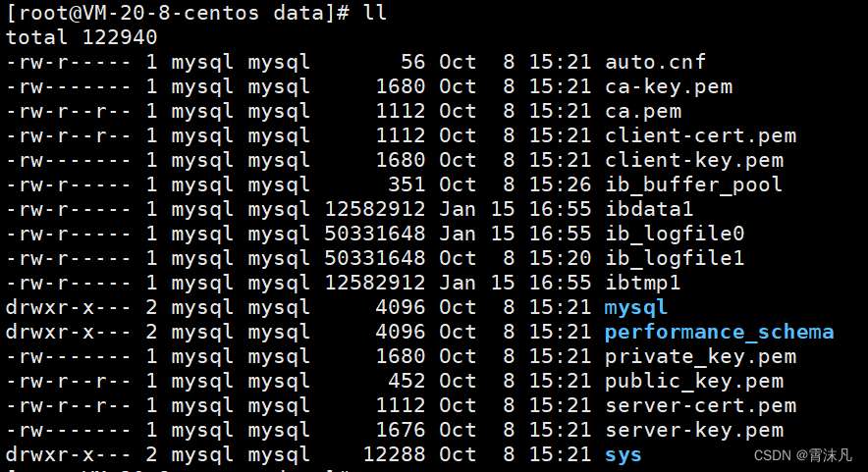Click the auto.cnf file name
Image resolution: width=868 pixels, height=472 pixels.
655,62
